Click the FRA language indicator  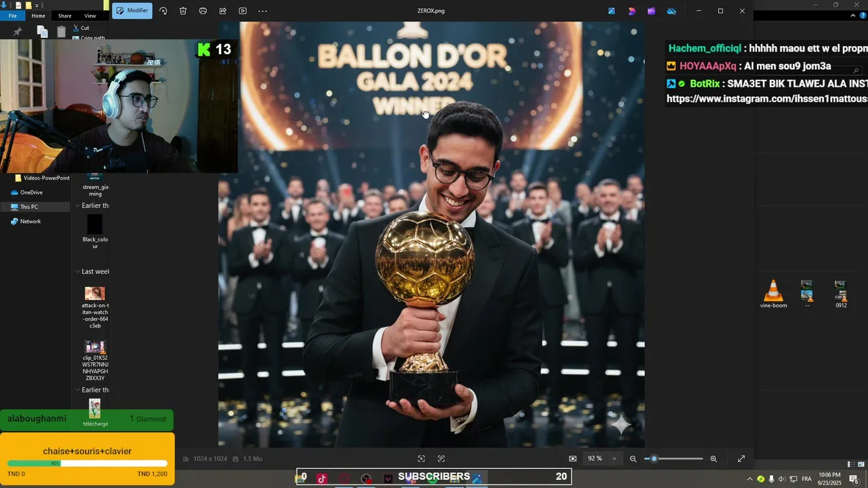click(x=806, y=479)
